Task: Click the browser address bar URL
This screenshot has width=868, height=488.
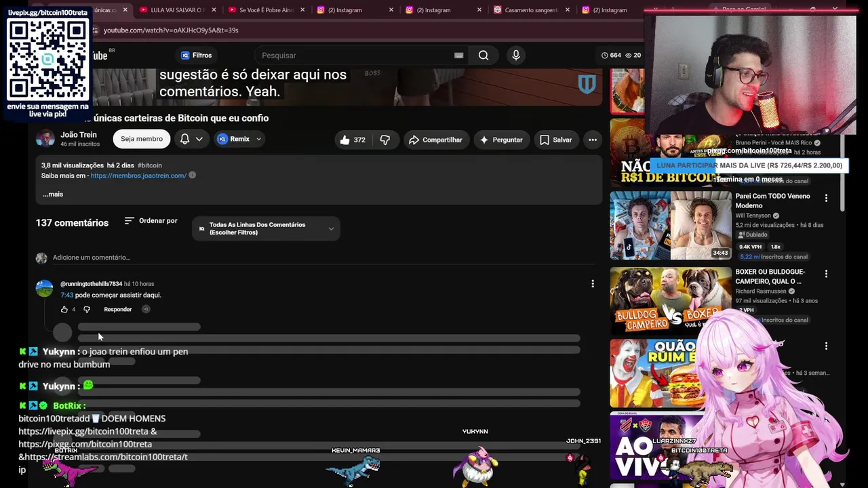Action: (x=171, y=30)
